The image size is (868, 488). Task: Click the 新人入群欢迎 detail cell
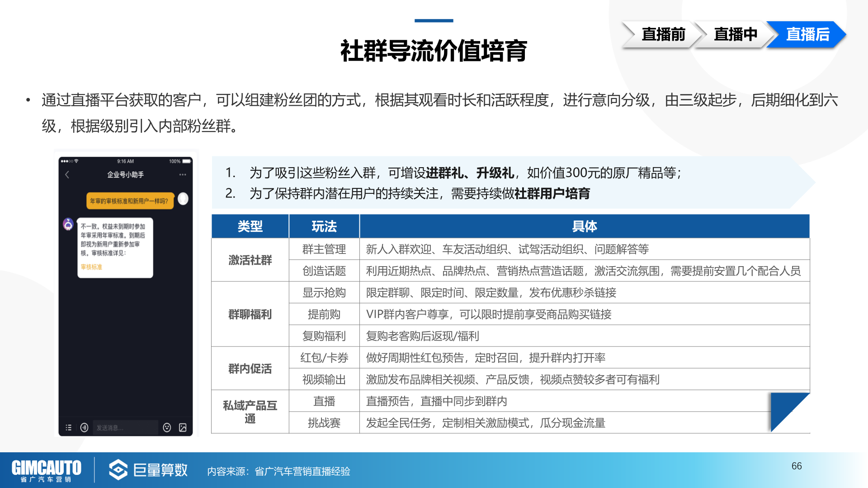pos(585,249)
